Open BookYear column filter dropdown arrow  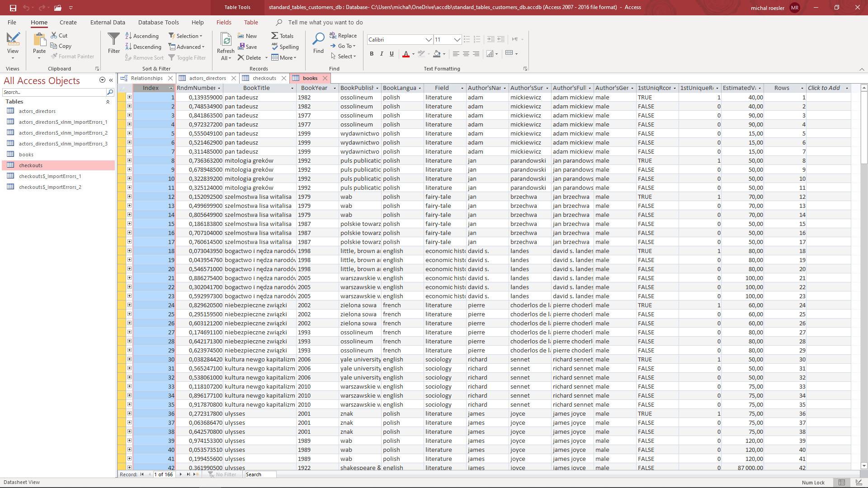tap(335, 88)
